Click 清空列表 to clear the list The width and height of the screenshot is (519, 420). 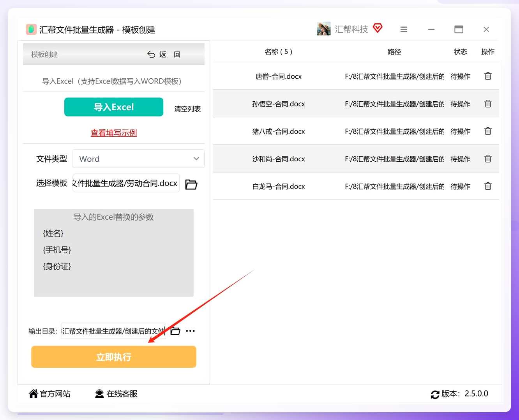tap(187, 109)
